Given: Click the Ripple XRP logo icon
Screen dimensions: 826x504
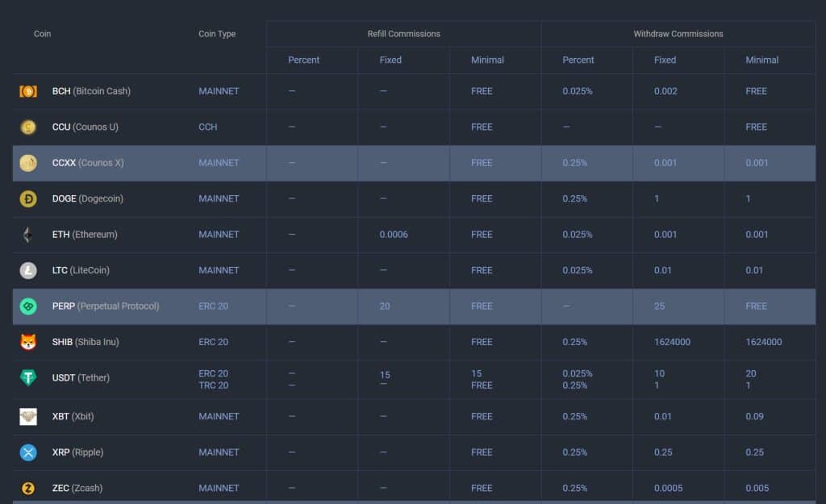Looking at the screenshot, I should (28, 452).
